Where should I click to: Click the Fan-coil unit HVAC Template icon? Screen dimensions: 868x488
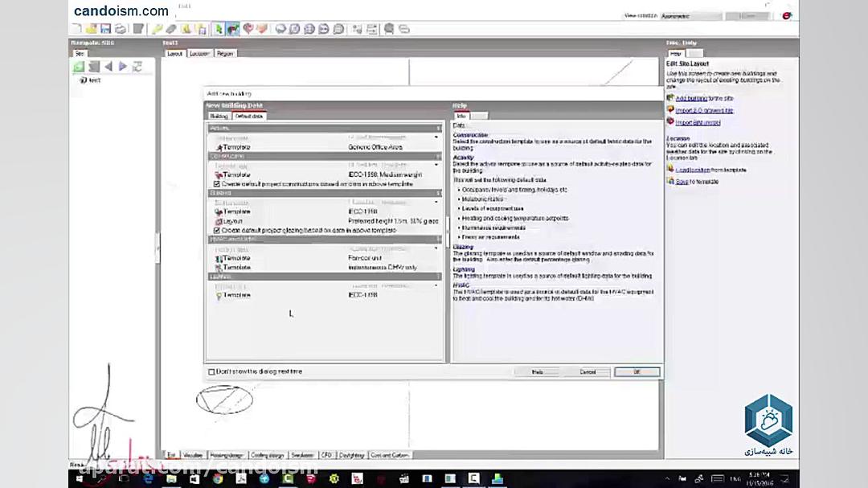pos(219,258)
